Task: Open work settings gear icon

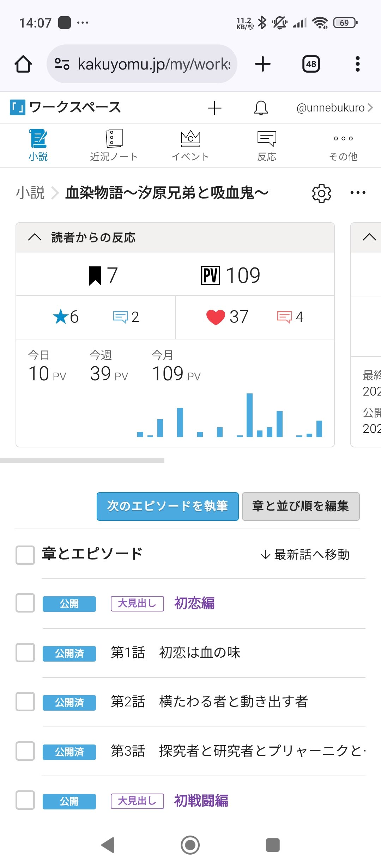Action: 321,193
